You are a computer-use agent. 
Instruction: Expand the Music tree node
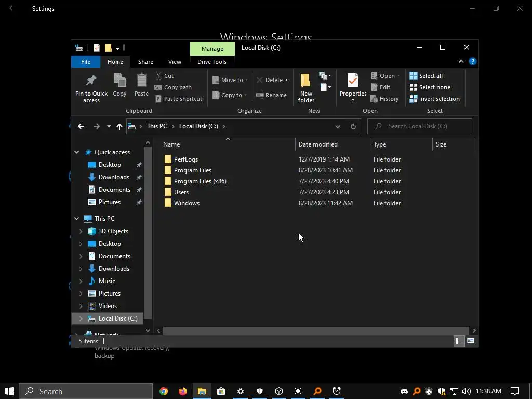(81, 281)
